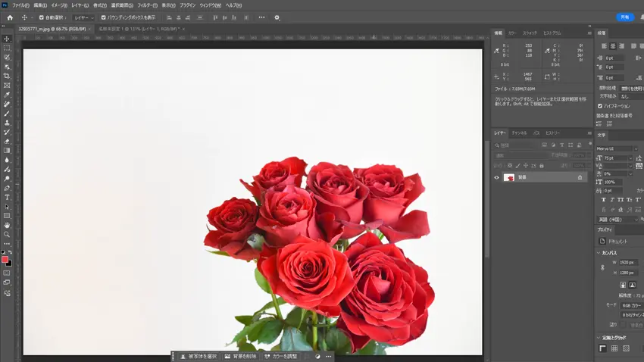Switch to the チャンネル panel tab
The image size is (644, 362).
pos(520,133)
